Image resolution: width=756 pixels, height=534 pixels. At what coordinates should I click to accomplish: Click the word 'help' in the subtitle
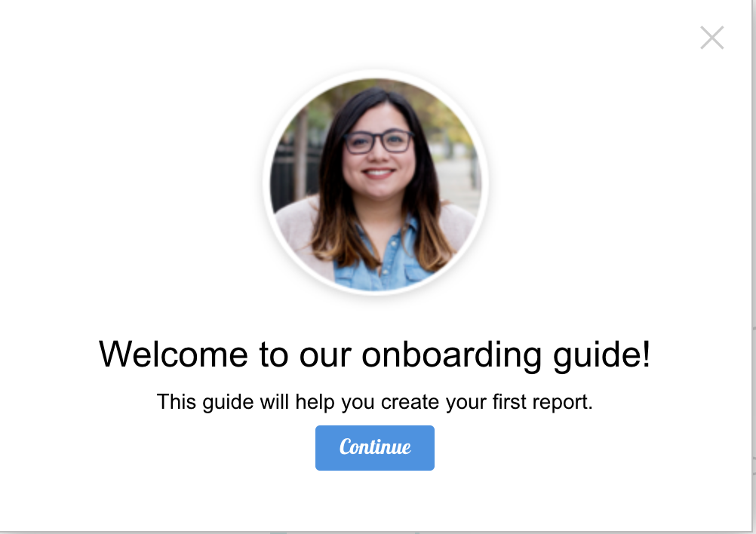tap(315, 403)
